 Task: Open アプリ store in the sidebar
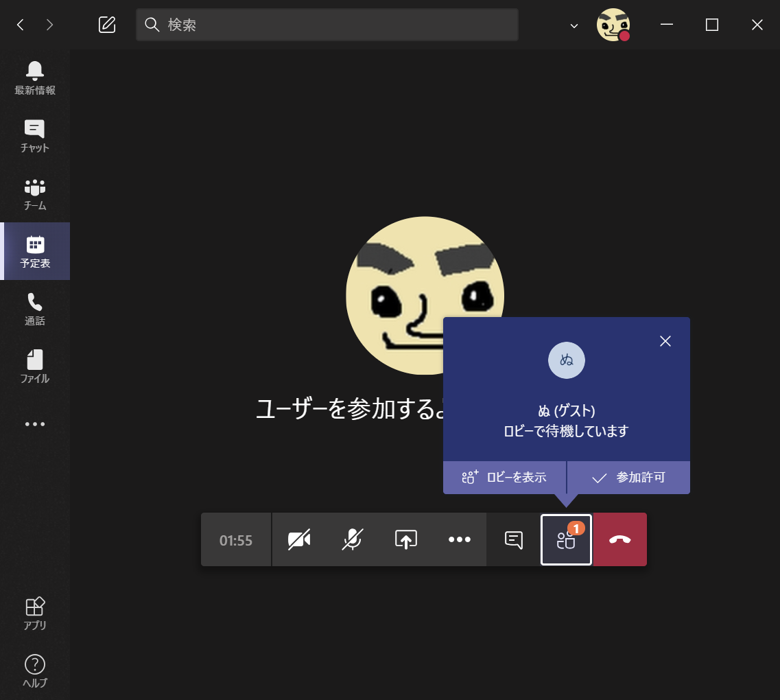click(x=35, y=614)
